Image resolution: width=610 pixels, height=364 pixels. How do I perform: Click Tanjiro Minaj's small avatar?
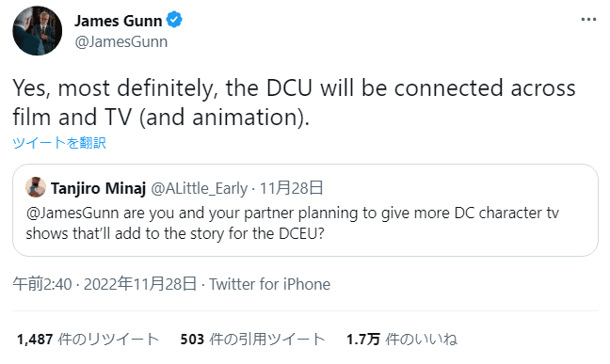point(36,187)
